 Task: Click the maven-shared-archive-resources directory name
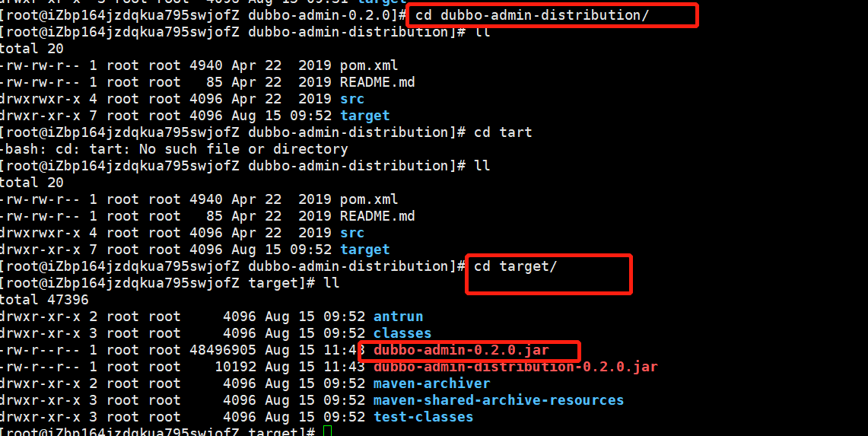tap(498, 400)
